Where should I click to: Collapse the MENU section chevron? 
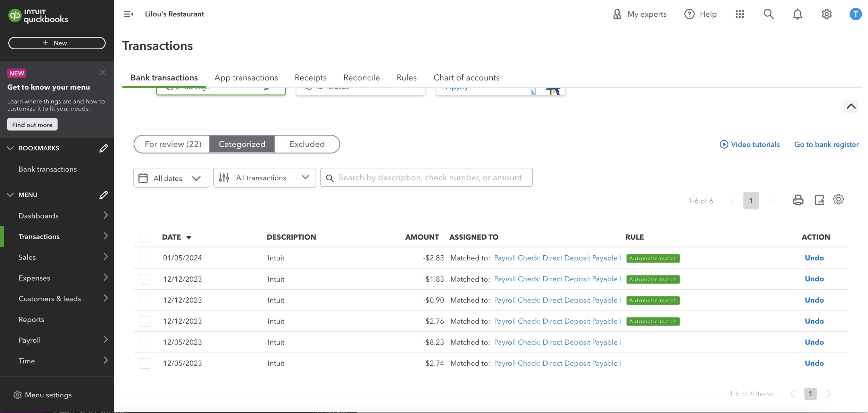coord(10,195)
